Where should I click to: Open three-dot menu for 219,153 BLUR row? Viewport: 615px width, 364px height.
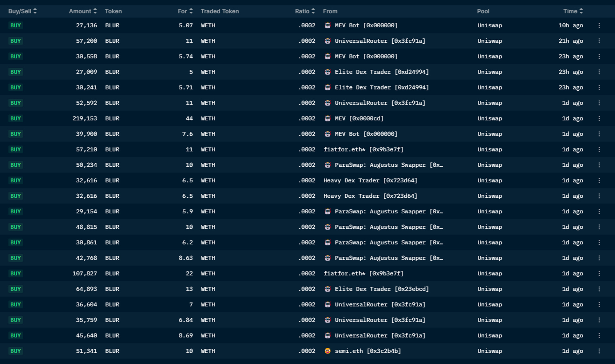tap(599, 118)
